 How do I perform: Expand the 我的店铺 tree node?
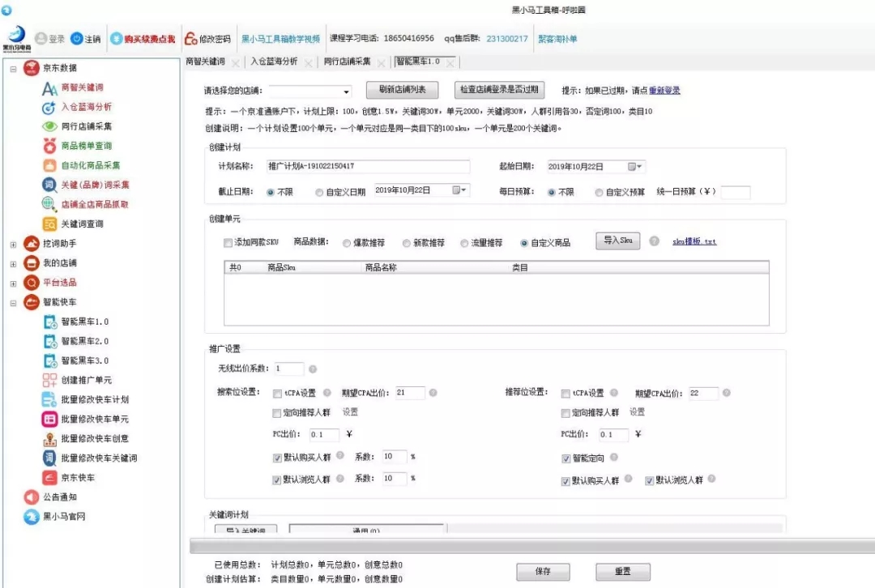point(13,264)
